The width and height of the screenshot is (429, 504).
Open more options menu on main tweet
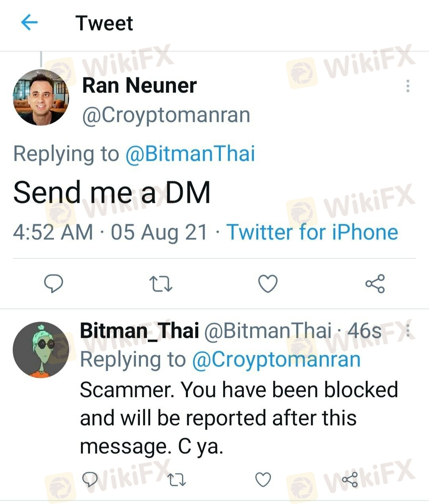[x=408, y=86]
